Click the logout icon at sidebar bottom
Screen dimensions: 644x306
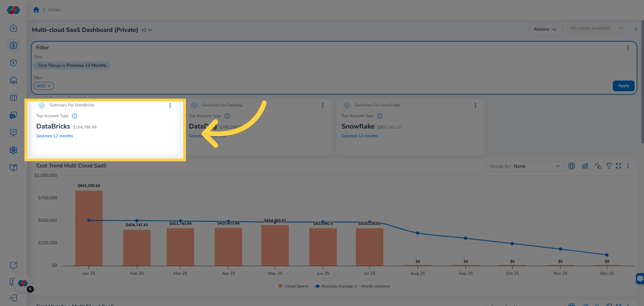pos(13,298)
